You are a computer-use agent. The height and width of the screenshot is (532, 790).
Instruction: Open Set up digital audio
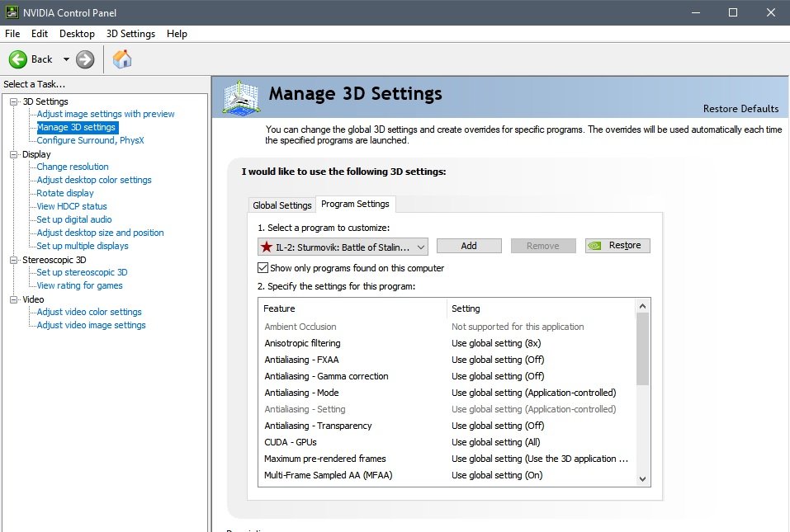tap(74, 219)
